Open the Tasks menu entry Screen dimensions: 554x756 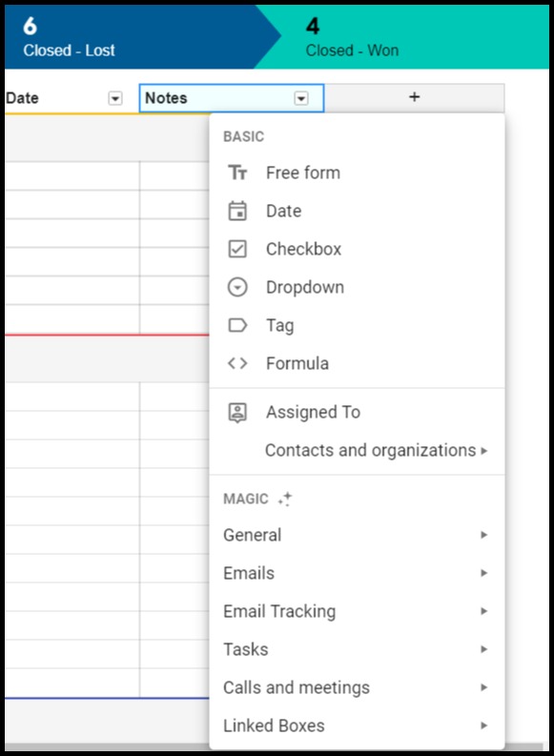pos(358,649)
